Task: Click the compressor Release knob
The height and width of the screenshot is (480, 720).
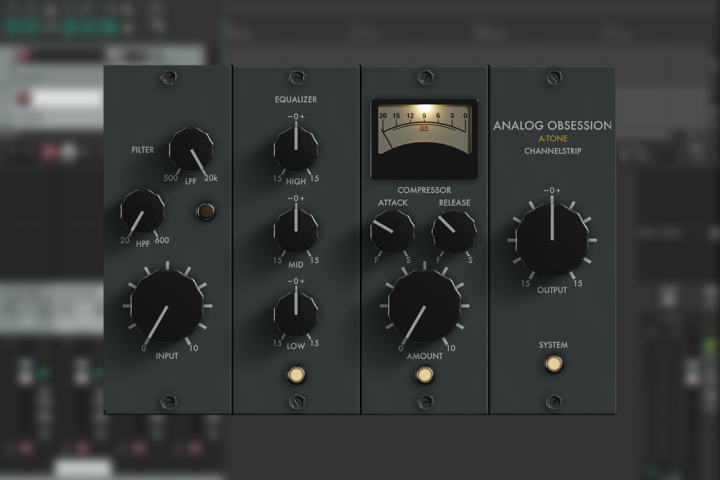Action: [x=454, y=230]
